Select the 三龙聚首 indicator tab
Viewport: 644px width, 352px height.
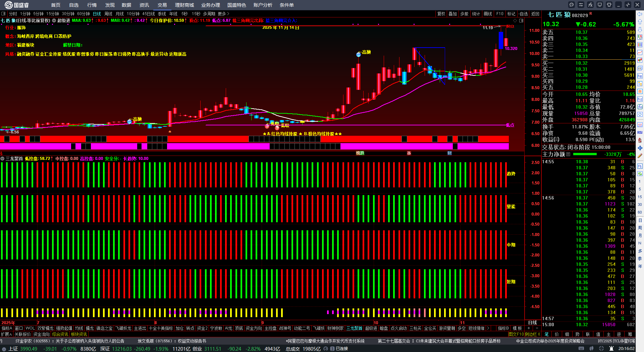point(354,328)
